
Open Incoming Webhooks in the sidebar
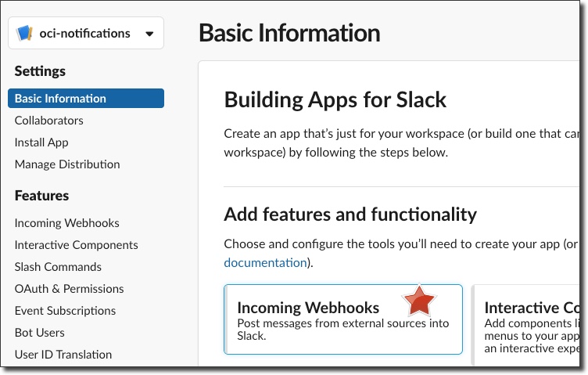pos(67,223)
